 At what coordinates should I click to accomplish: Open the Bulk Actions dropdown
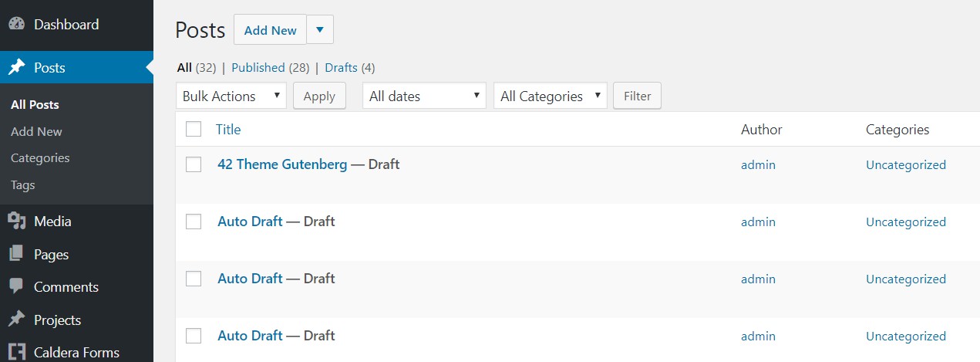(x=231, y=96)
